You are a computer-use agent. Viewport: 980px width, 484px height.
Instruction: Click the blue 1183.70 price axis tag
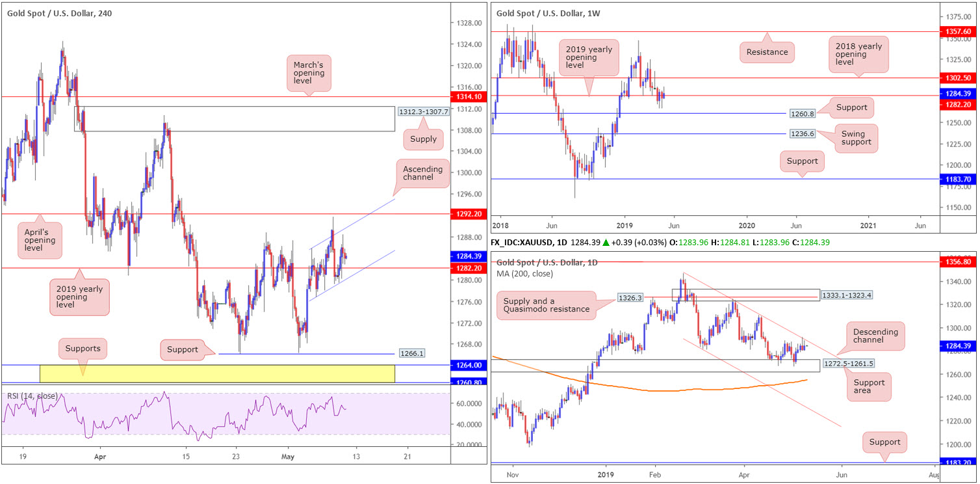pos(959,179)
